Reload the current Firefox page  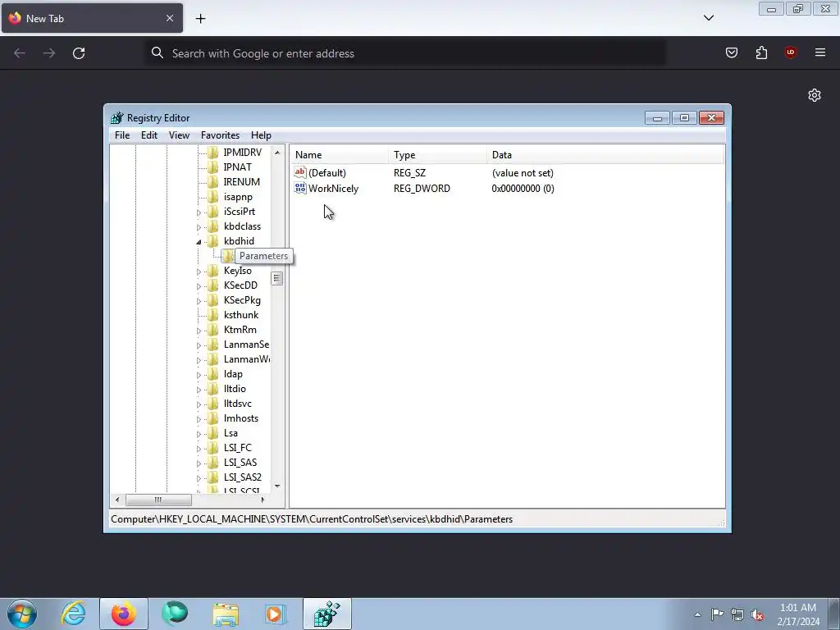point(79,53)
